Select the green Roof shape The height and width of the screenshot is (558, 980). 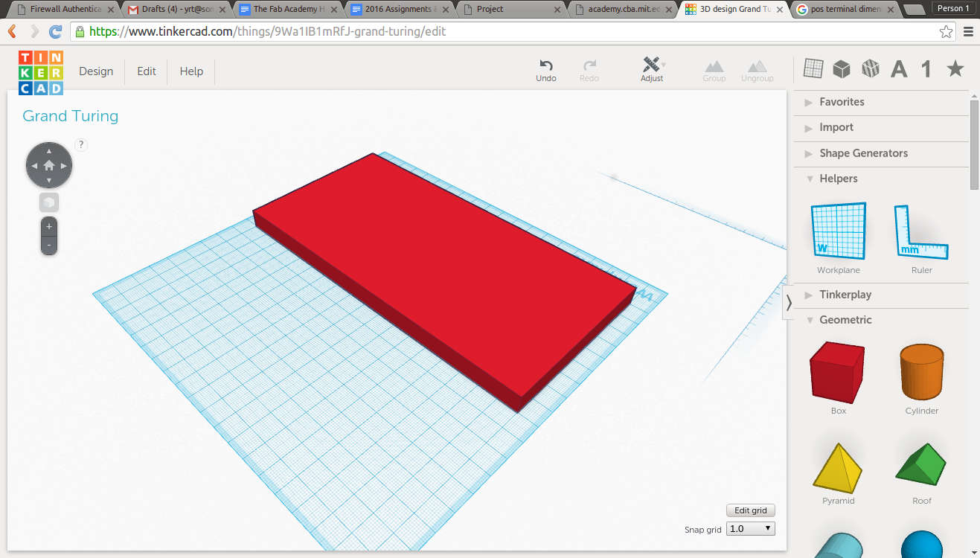click(x=921, y=465)
